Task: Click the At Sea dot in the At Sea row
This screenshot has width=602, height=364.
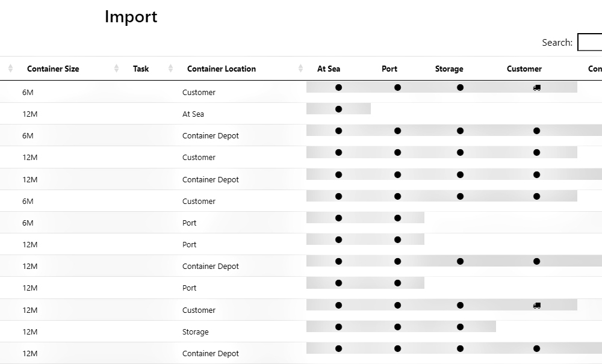Action: (338, 110)
